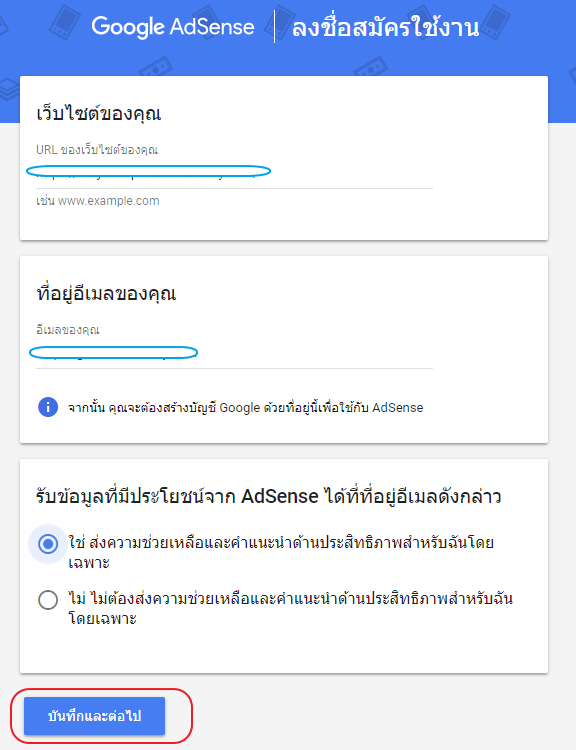576x750 pixels.
Task: Click the Google AdSense logo
Action: tap(173, 27)
